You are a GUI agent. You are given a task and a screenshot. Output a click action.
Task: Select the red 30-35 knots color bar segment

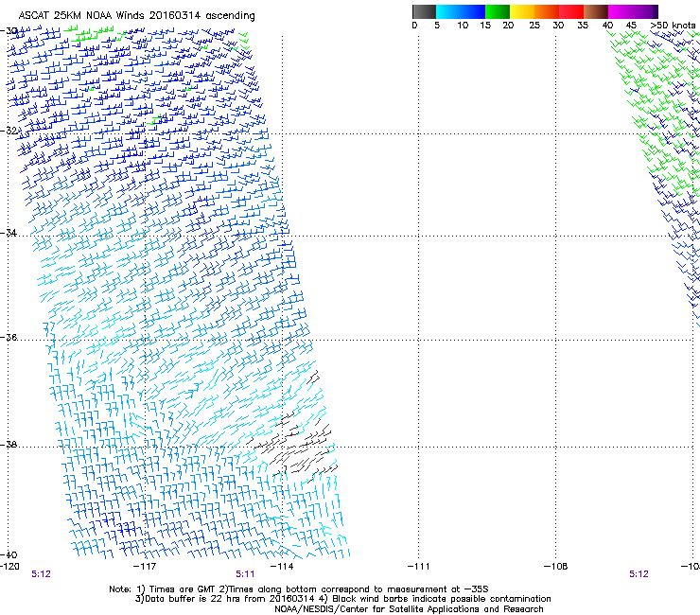571,11
